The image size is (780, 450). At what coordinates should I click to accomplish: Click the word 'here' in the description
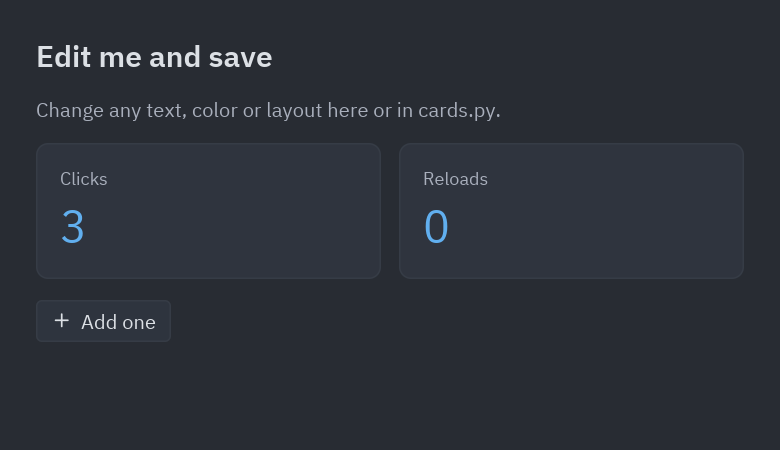(348, 110)
